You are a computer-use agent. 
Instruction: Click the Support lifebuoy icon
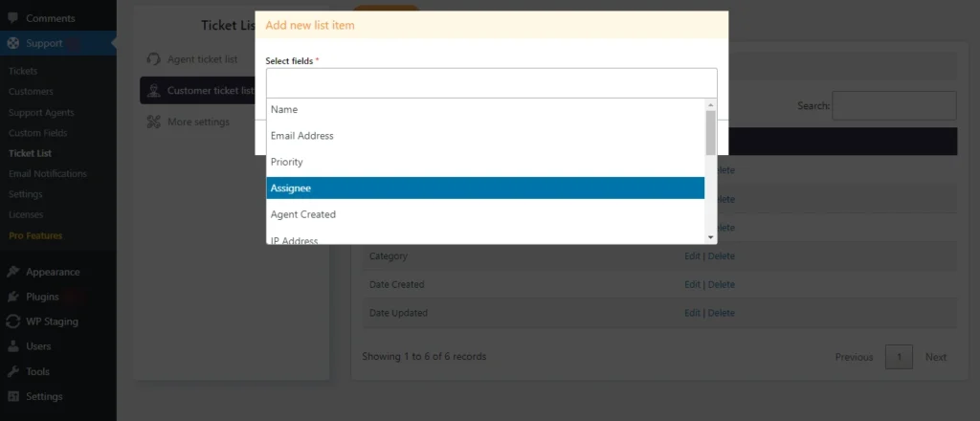12,43
